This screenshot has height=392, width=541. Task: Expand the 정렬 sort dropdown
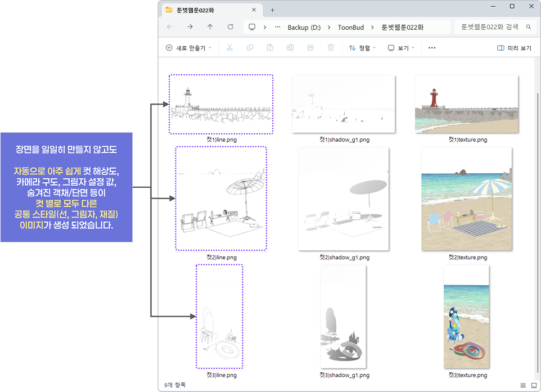[362, 48]
